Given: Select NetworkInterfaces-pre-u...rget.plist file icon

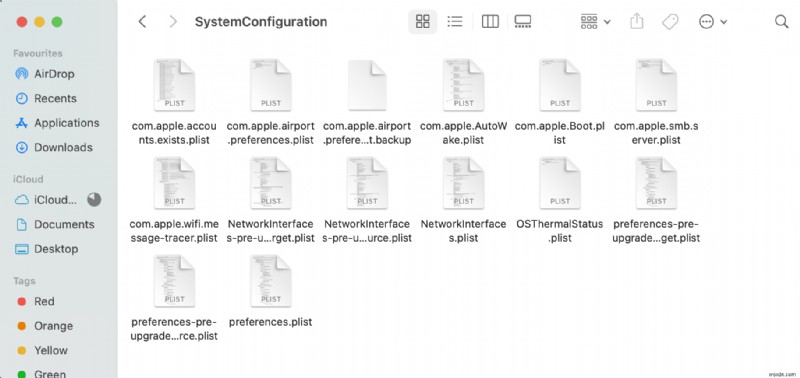Looking at the screenshot, I should click(270, 183).
